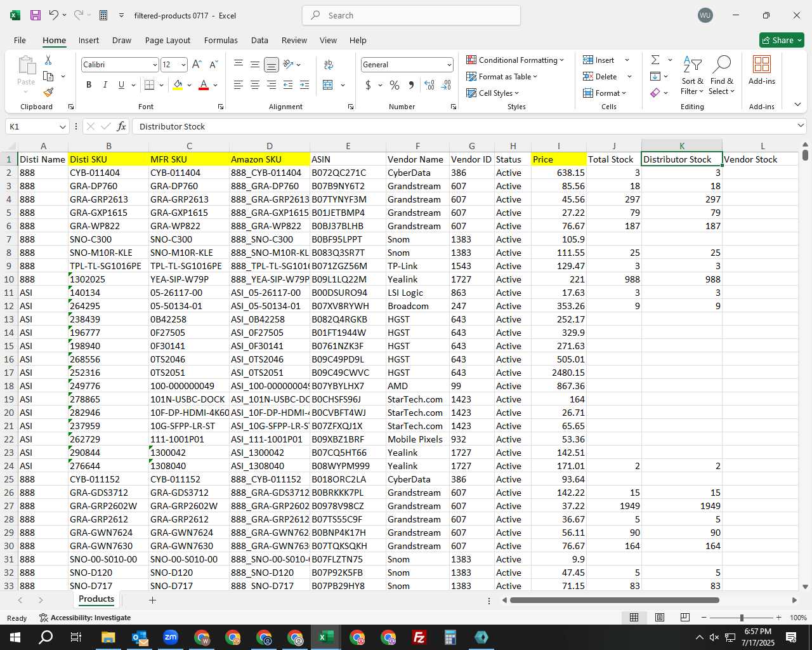Viewport: 812px width, 650px height.
Task: Open the Calibri font name dropdown
Action: [155, 65]
